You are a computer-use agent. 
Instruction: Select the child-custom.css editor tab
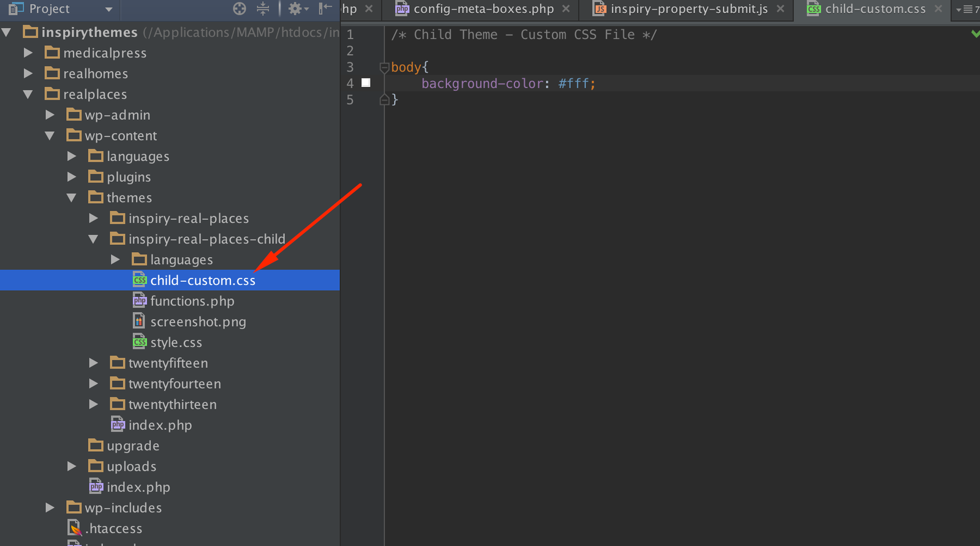click(x=875, y=9)
